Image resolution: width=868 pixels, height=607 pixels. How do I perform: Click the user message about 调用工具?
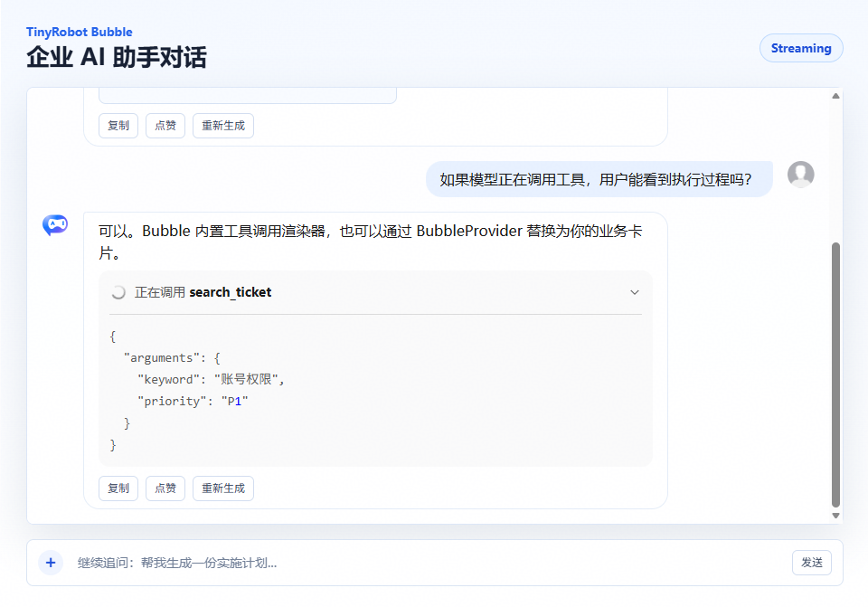[x=599, y=179]
